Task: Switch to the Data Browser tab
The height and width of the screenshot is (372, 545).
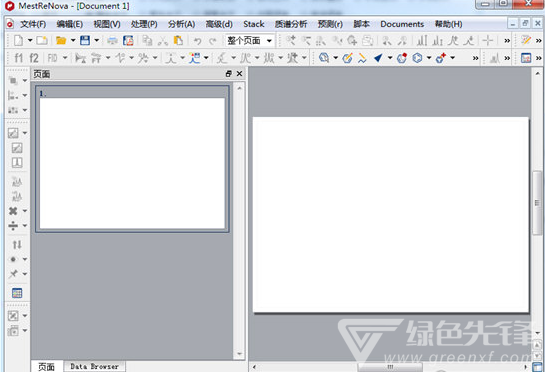Action: (x=95, y=366)
